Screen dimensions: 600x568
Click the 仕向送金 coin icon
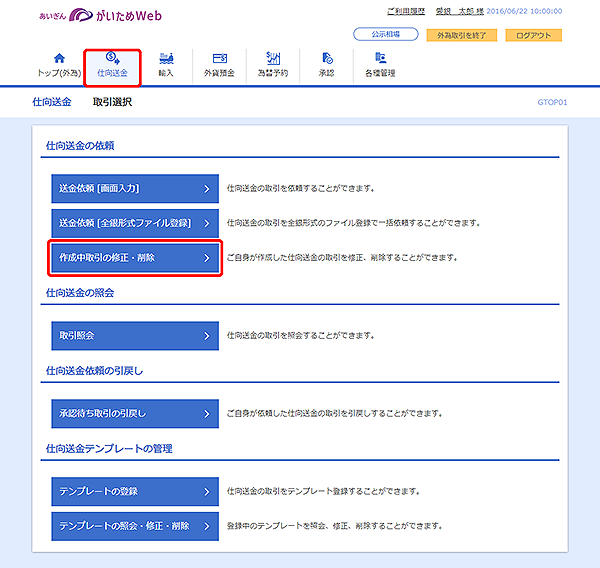pyautogui.click(x=112, y=58)
